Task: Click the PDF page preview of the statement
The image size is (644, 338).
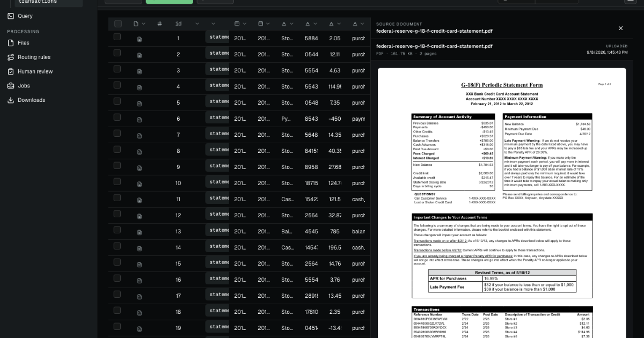Action: click(502, 203)
